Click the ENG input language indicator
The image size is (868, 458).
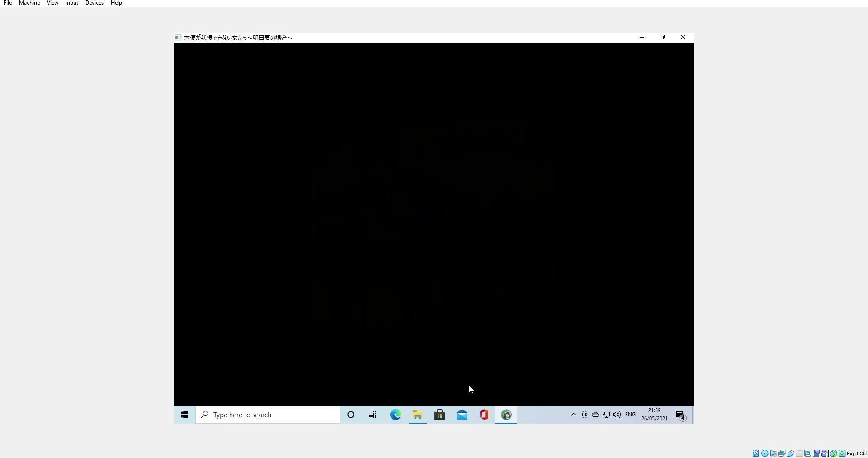pos(630,415)
